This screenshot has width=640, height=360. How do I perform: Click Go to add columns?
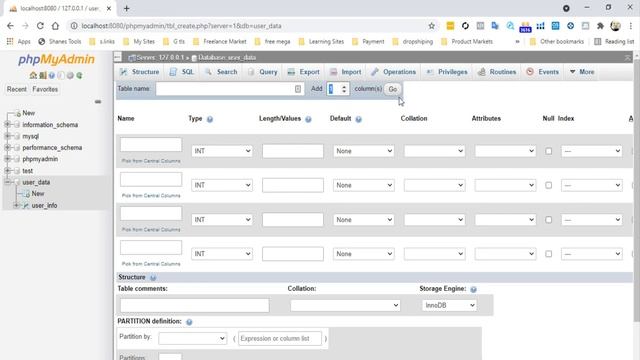tap(393, 89)
